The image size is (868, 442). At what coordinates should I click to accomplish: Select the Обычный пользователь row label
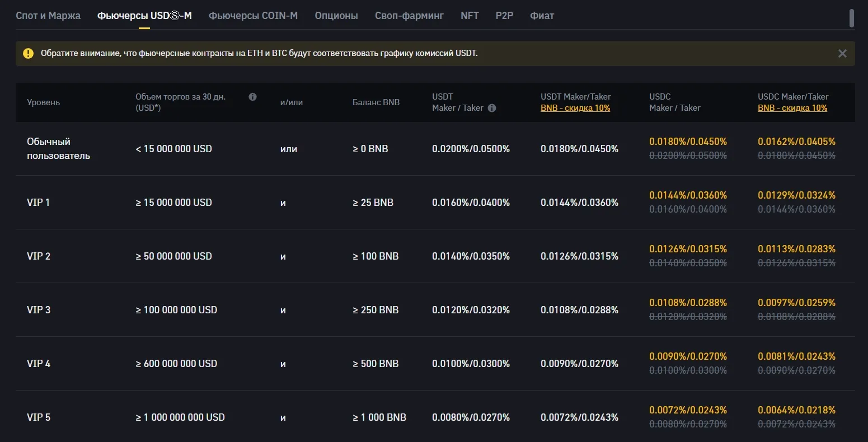[x=58, y=149]
